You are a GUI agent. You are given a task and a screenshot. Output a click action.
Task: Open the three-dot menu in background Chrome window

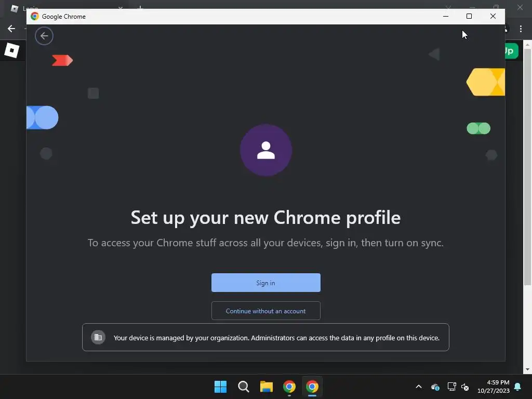coord(521,29)
